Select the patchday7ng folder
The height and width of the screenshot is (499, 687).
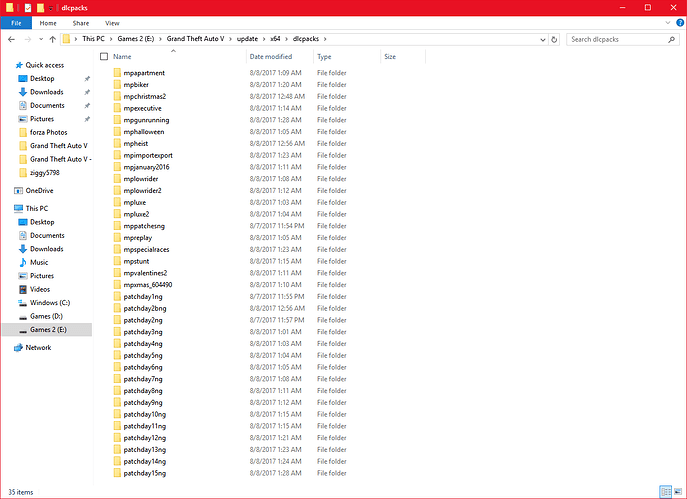pyautogui.click(x=143, y=379)
